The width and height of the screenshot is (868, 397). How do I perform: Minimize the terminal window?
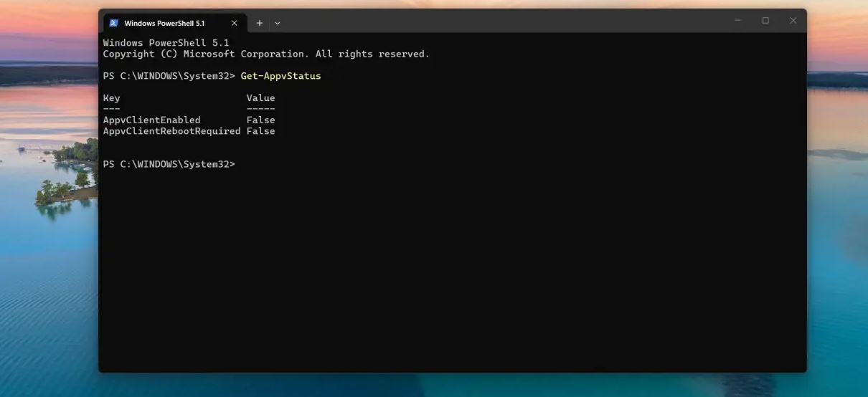(738, 21)
